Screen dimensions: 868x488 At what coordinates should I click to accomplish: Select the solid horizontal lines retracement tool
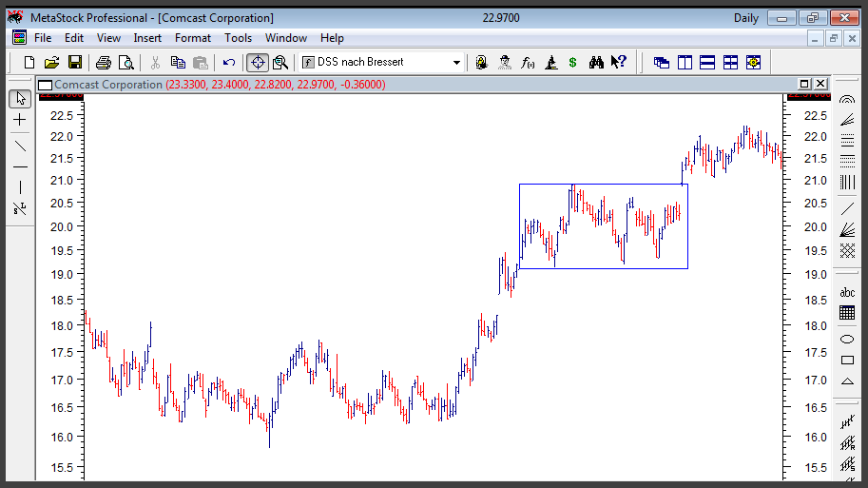click(x=847, y=140)
